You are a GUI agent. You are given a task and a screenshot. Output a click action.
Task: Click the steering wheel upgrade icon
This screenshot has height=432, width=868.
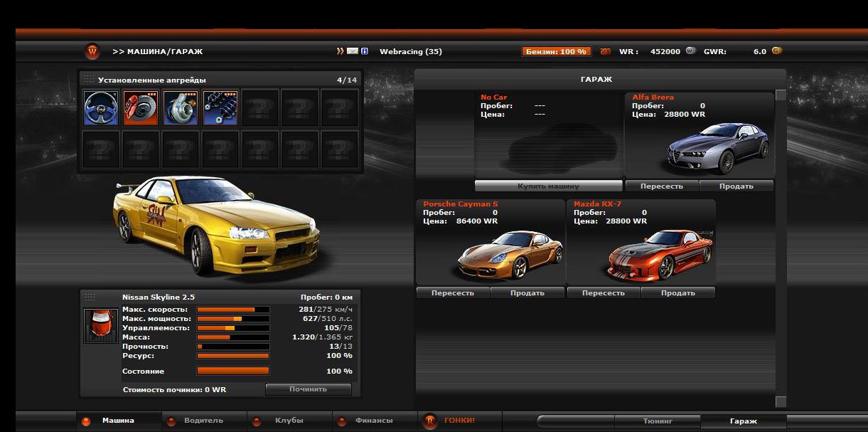tap(101, 108)
